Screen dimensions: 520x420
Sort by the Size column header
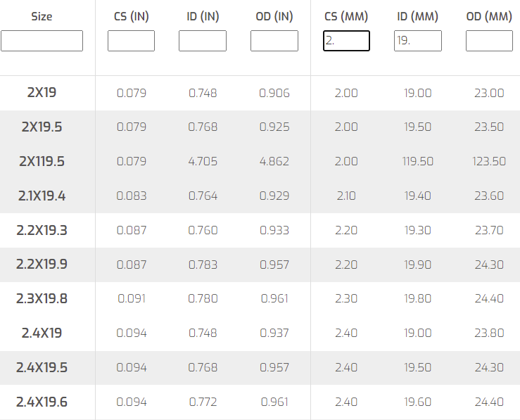[42, 16]
